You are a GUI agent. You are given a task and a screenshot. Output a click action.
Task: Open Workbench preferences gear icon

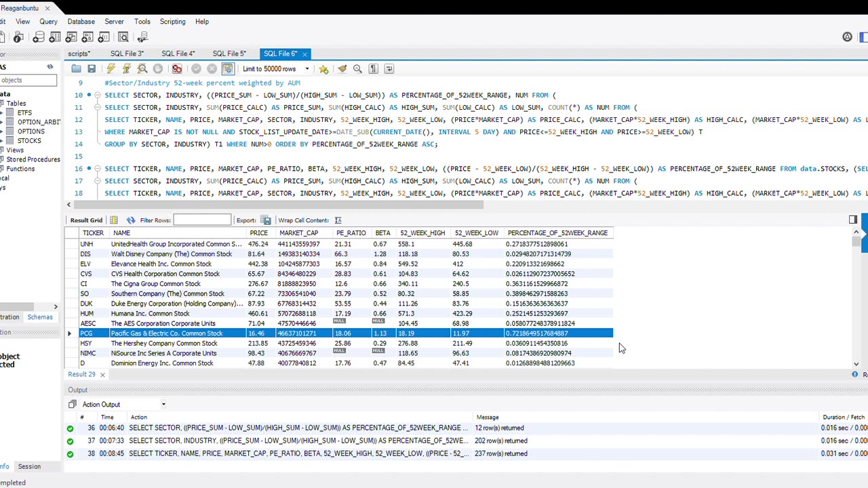(x=847, y=37)
